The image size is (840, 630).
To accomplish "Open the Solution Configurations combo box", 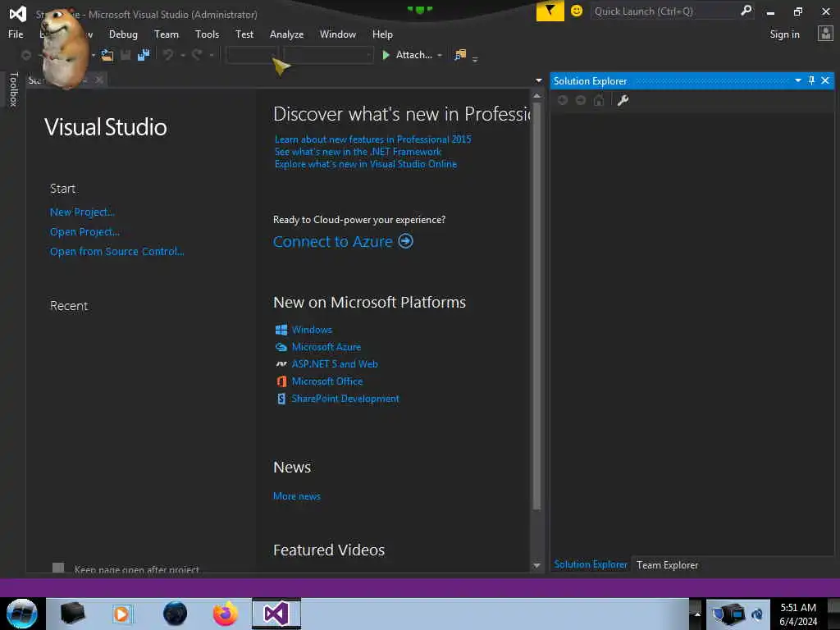I will 252,55.
